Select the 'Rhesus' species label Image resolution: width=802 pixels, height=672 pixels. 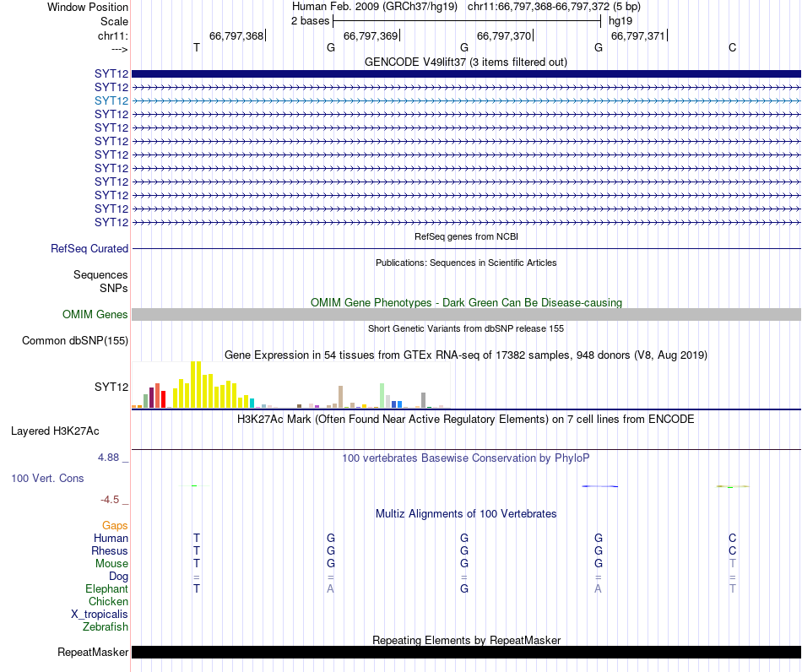(110, 550)
